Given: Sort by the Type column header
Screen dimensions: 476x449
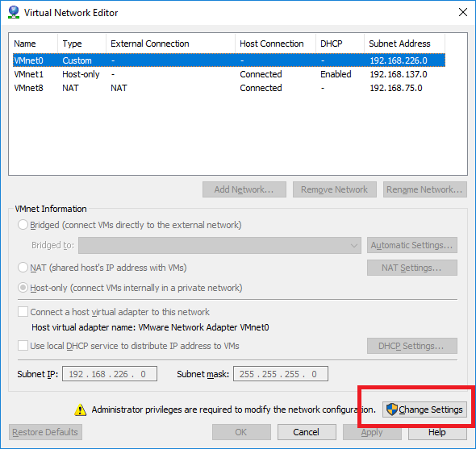Looking at the screenshot, I should (x=81, y=44).
